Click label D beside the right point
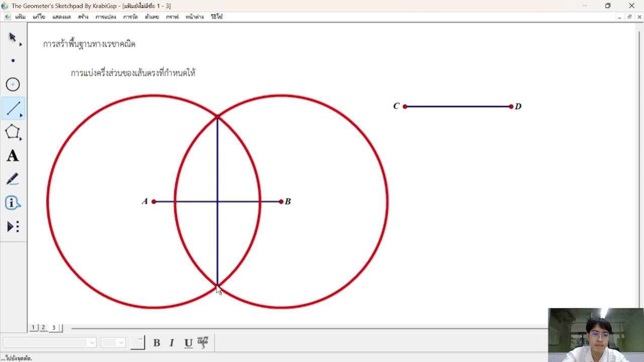 pos(518,107)
